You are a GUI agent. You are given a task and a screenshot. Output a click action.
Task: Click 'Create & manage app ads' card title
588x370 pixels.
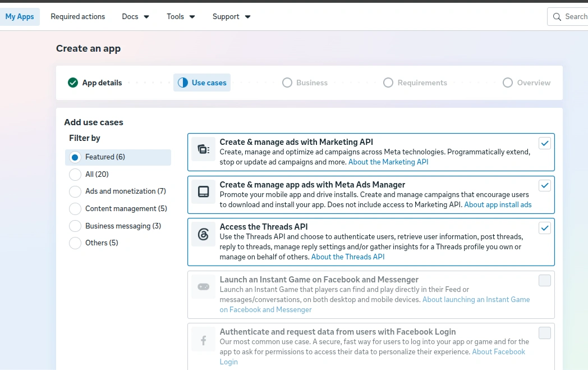[313, 185]
